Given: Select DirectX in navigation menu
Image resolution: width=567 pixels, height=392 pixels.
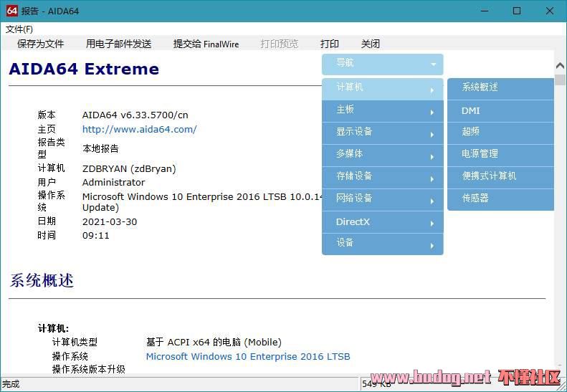Looking at the screenshot, I should click(383, 222).
